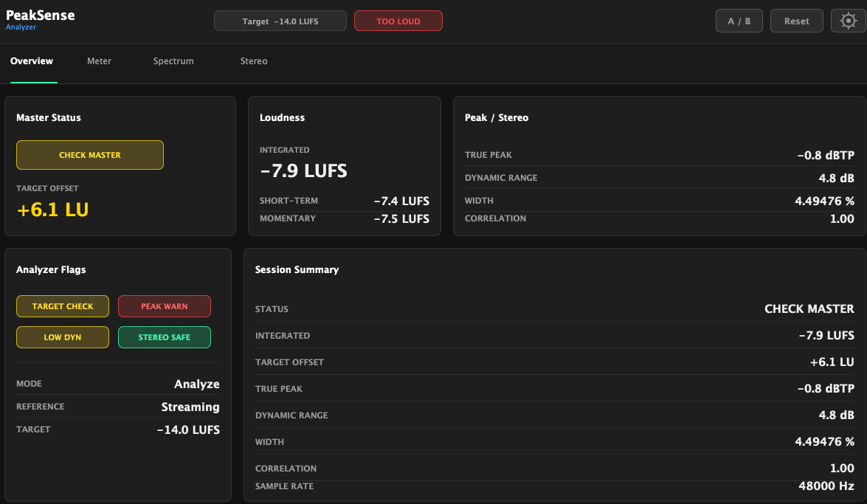Click the -7.4 LUFS short-term value

click(401, 201)
